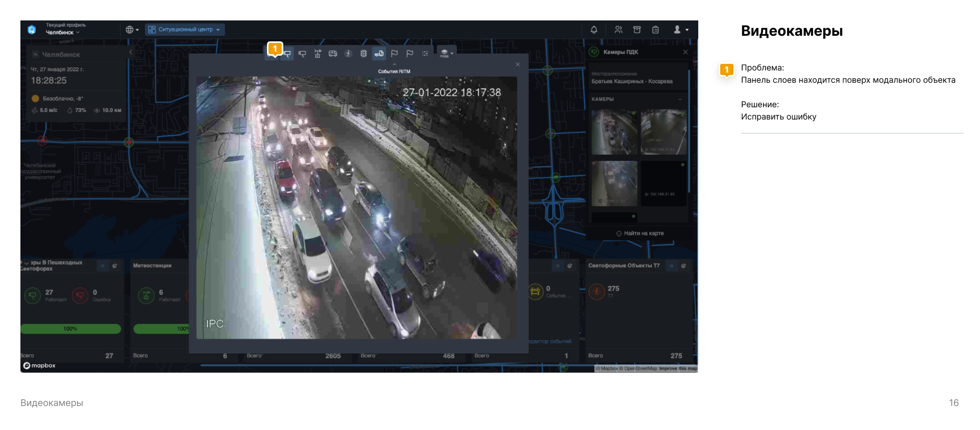Viewport: 980px width, 430px height.
Task: Open the users icon in header
Action: [x=619, y=30]
